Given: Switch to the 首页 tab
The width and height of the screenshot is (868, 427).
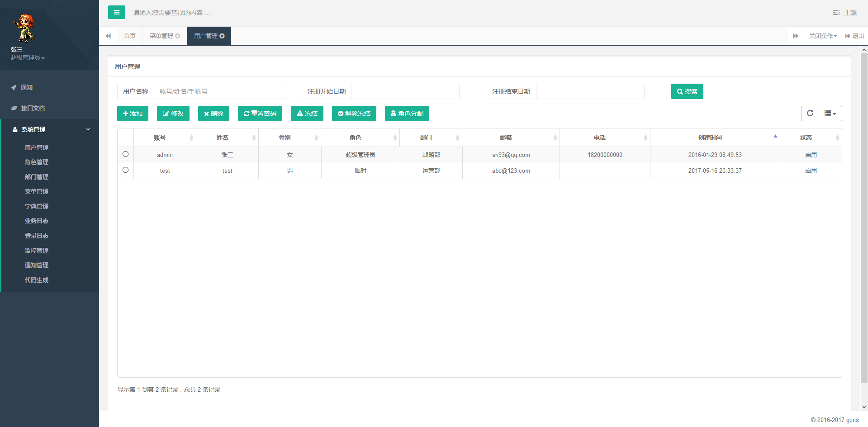Looking at the screenshot, I should 130,36.
